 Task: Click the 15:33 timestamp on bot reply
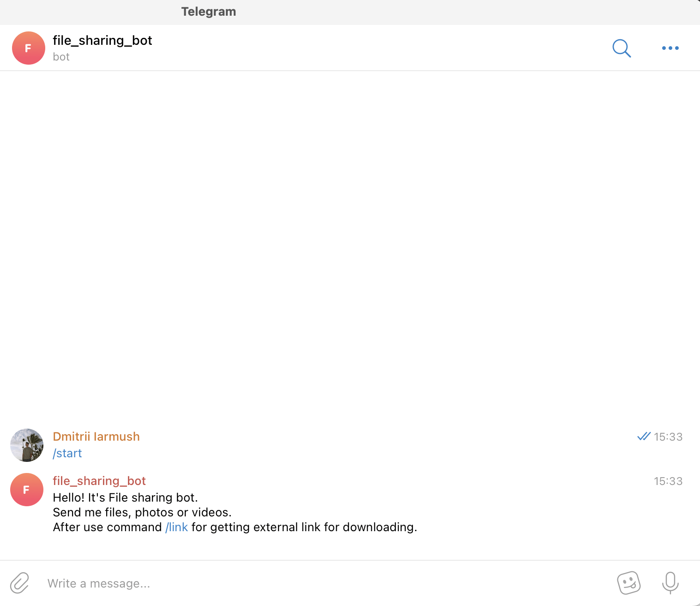click(x=669, y=481)
